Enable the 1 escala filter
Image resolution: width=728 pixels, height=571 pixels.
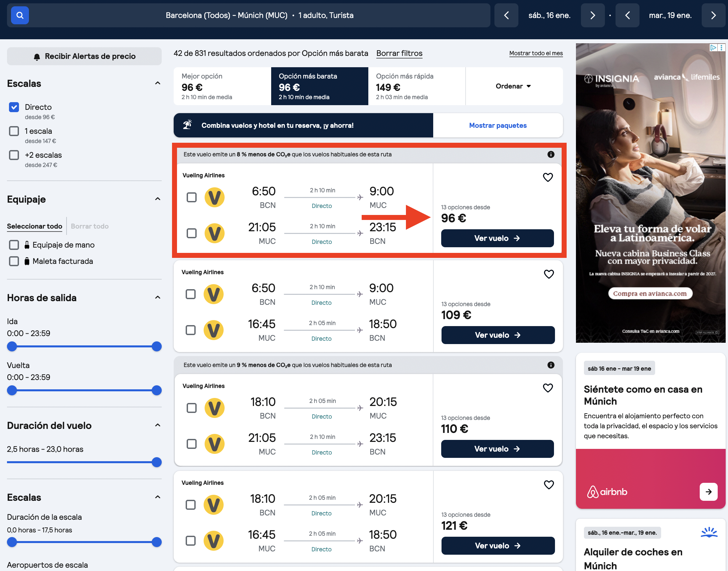tap(14, 131)
